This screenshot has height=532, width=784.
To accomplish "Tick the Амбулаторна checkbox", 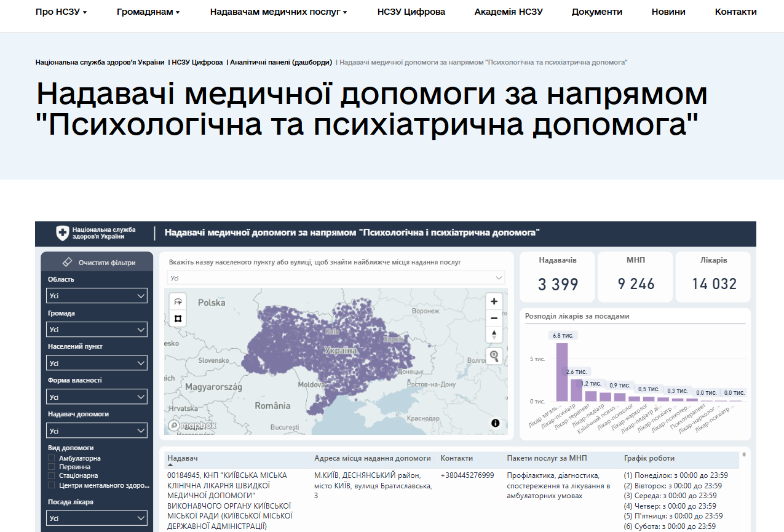I will pyautogui.click(x=52, y=458).
